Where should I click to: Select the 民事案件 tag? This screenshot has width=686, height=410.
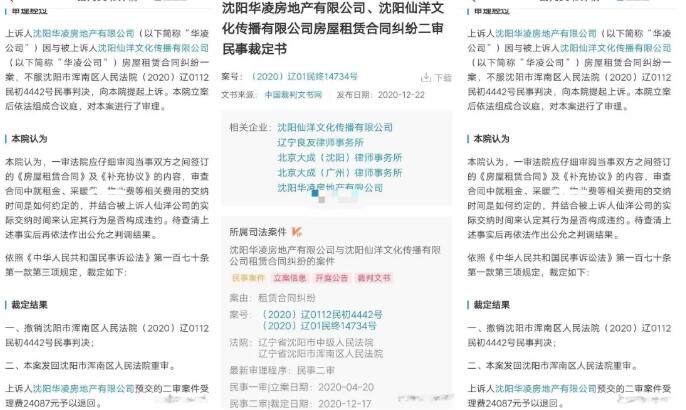[248, 278]
